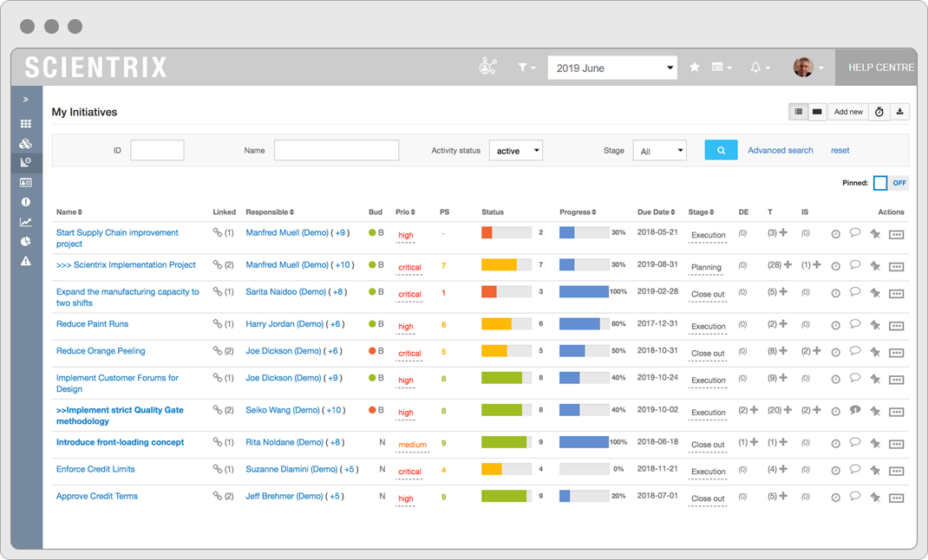
Task: Open comments for Scientrix Implementation Project
Action: pyautogui.click(x=854, y=265)
